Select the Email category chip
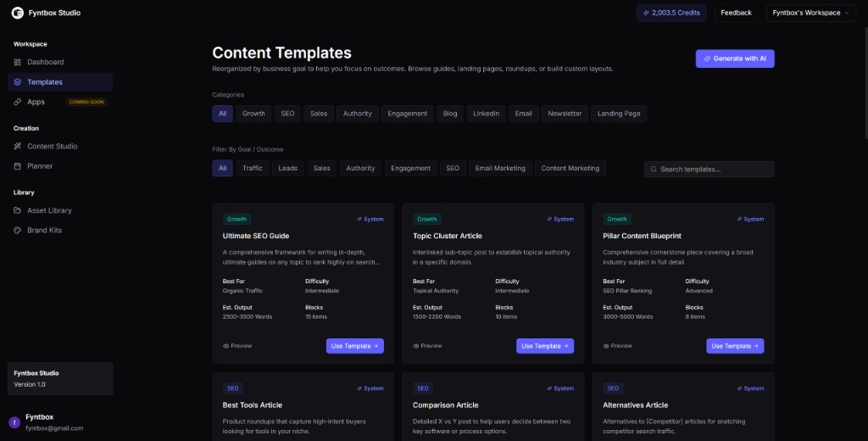868x441 pixels. (x=523, y=114)
